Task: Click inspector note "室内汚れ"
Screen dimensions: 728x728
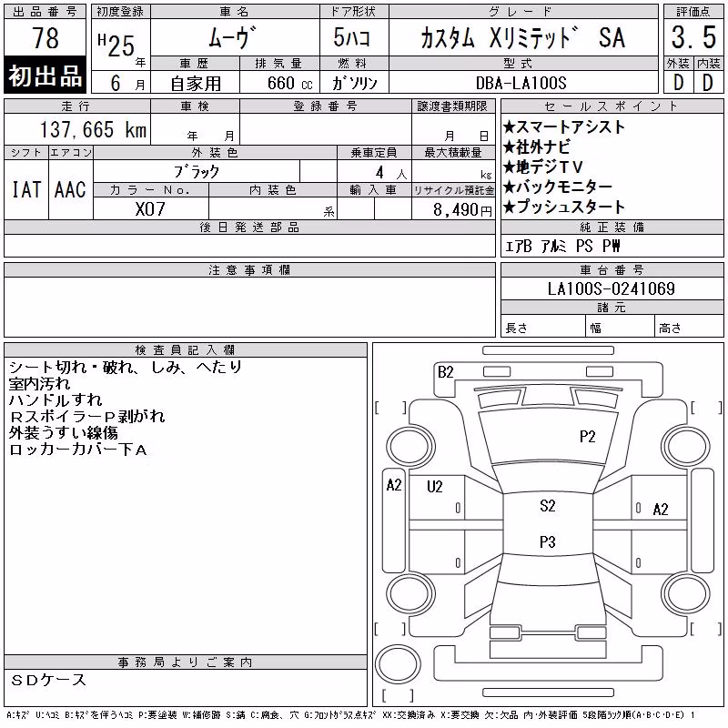Action: (39, 383)
